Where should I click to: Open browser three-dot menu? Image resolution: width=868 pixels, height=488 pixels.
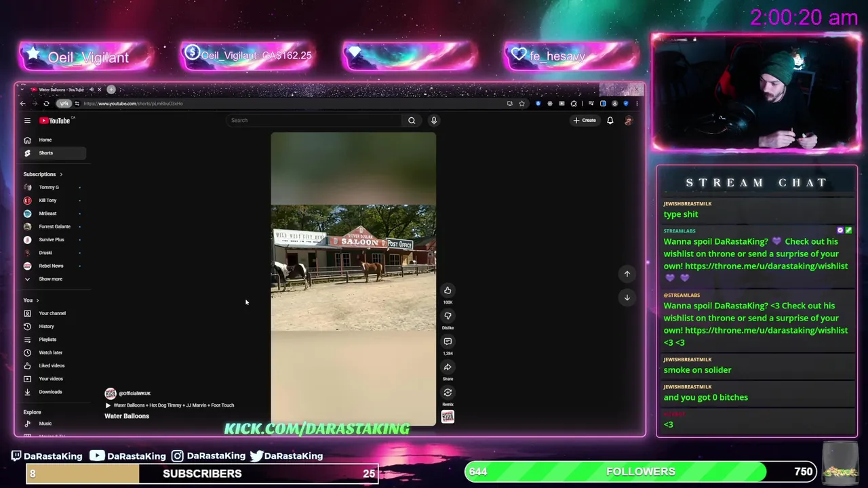pyautogui.click(x=637, y=104)
